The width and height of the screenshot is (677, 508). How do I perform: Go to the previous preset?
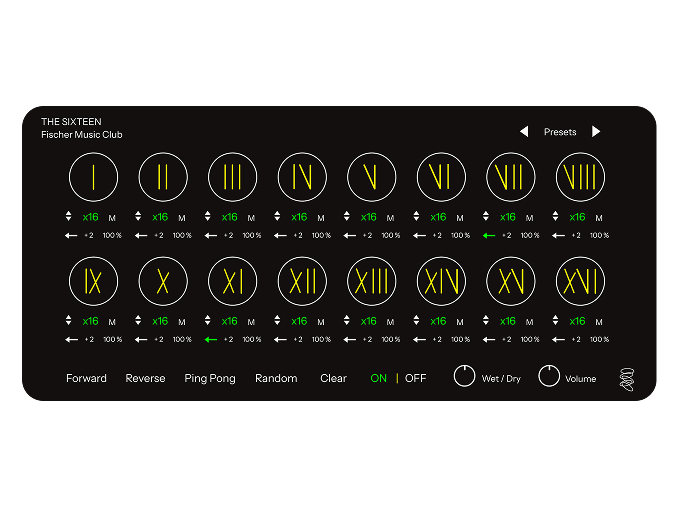pos(524,131)
